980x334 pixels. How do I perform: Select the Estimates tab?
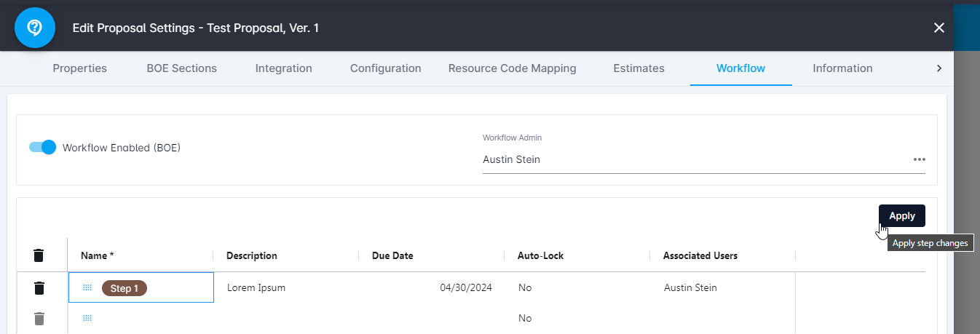point(639,68)
